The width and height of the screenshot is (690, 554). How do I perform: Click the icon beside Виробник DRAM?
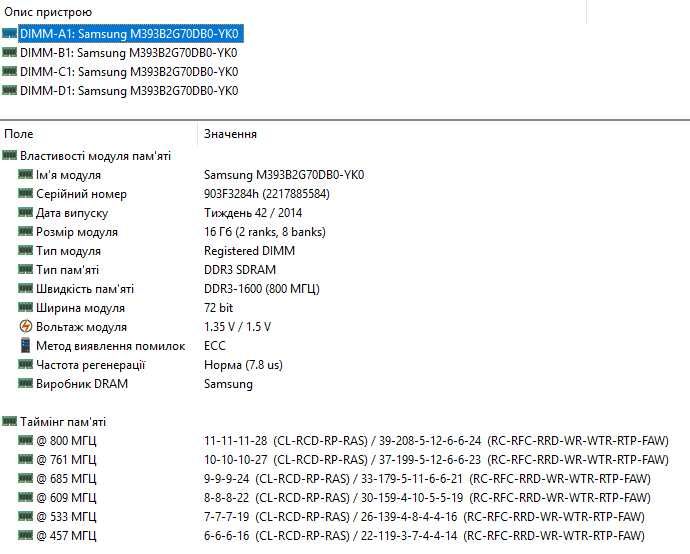point(26,383)
